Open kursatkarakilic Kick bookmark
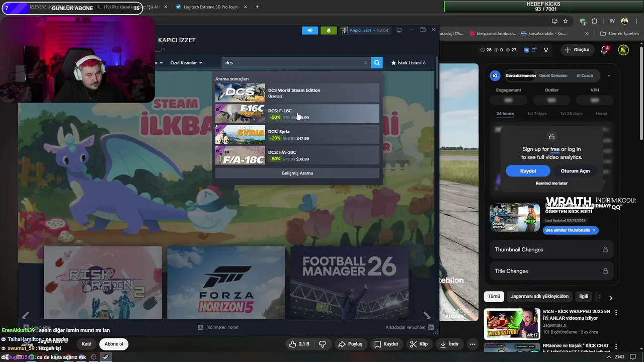This screenshot has height=362, width=644. (544, 34)
